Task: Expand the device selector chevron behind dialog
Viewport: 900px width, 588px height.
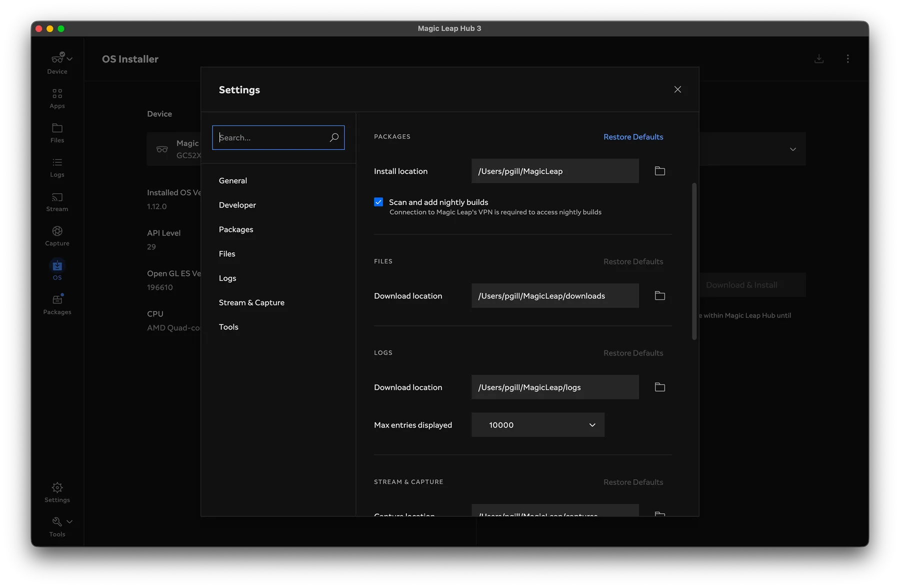Action: click(x=793, y=149)
